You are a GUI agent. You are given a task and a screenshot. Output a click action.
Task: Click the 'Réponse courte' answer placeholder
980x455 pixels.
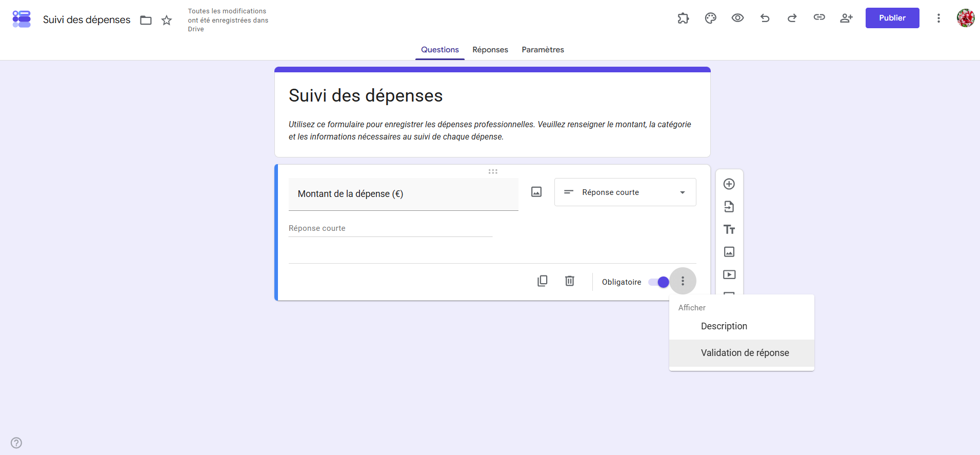point(390,228)
